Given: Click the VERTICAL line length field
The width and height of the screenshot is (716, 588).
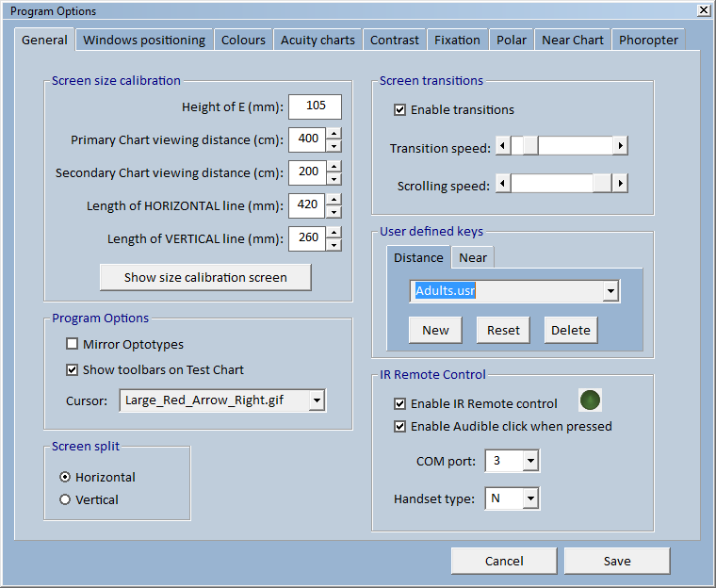Looking at the screenshot, I should [x=307, y=238].
